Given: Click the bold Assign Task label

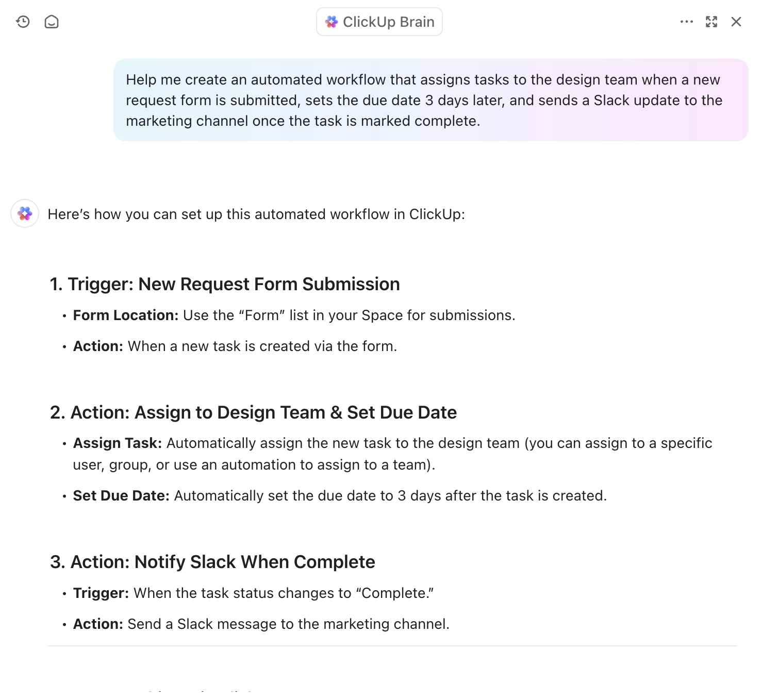Looking at the screenshot, I should 117,443.
